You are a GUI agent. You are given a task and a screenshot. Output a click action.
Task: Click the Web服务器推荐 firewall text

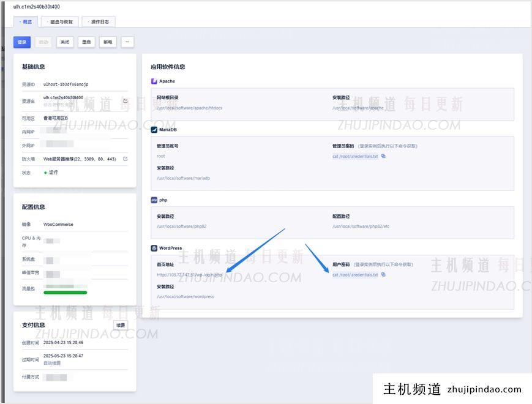pos(80,159)
